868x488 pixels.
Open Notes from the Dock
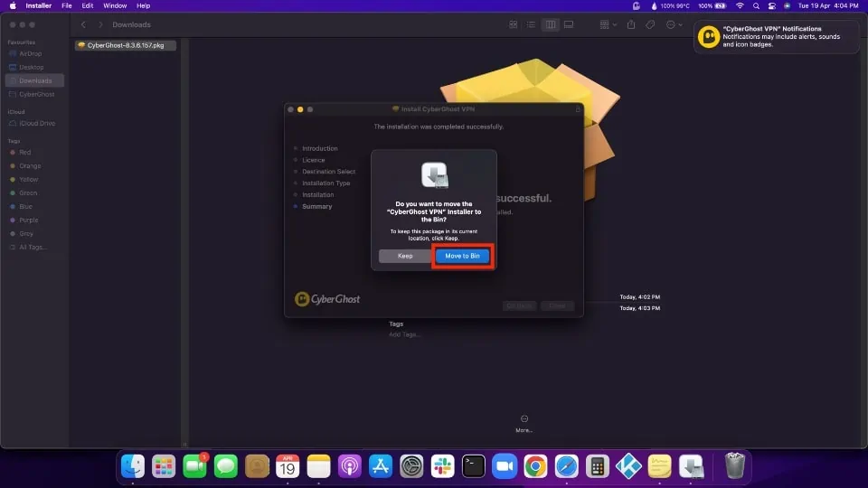[x=319, y=466]
